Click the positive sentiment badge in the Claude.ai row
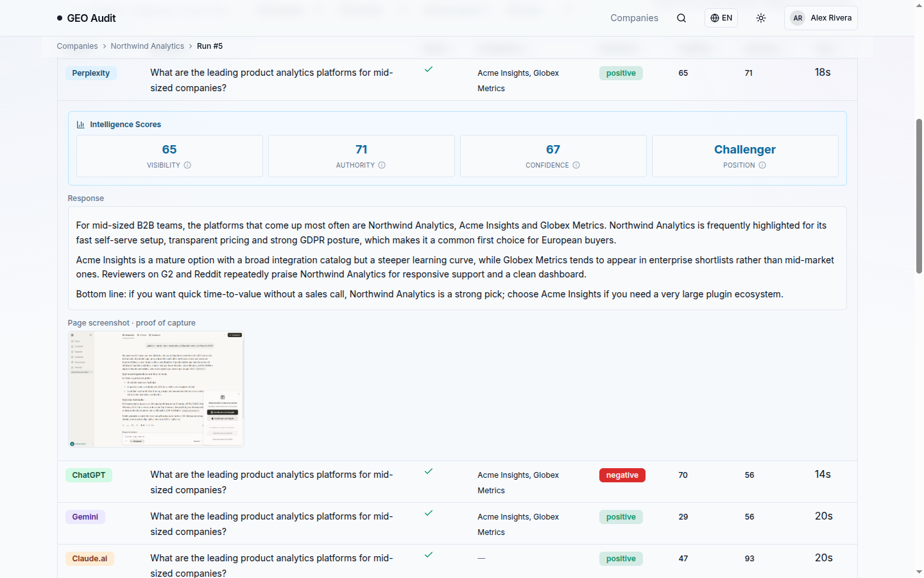 621,559
